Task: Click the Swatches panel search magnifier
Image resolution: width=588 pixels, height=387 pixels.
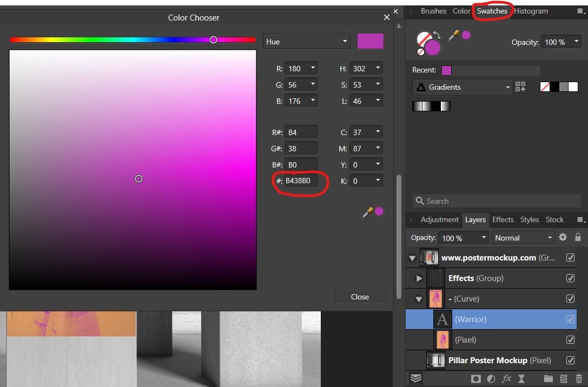Action: (420, 201)
